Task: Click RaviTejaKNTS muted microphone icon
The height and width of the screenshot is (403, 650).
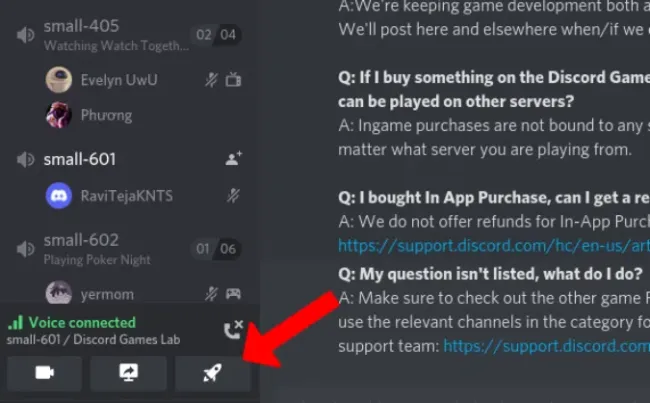Action: point(233,196)
